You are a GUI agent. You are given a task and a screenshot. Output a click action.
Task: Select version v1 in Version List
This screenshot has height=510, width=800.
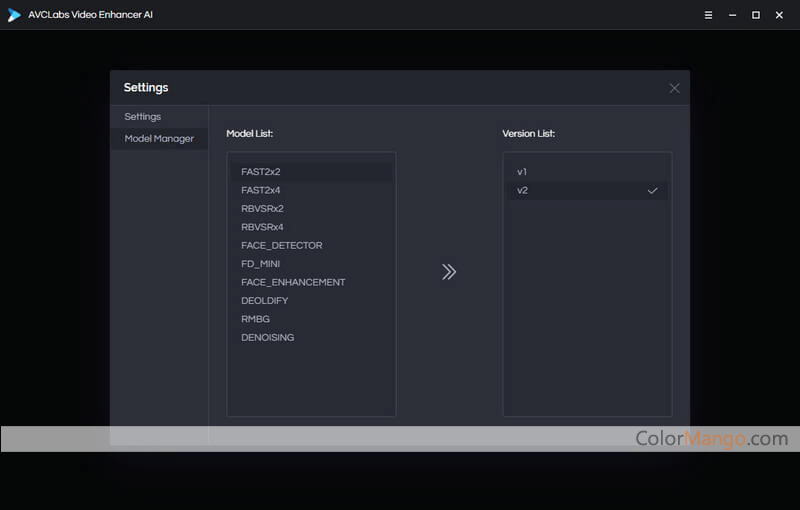coord(522,172)
